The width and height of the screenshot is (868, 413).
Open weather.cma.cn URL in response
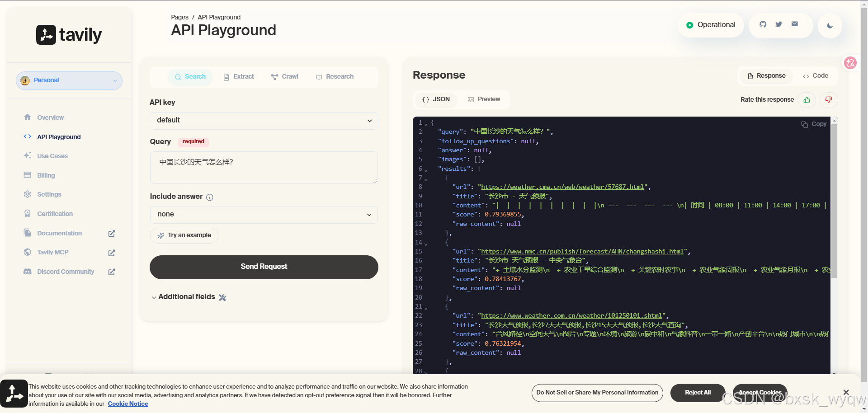tap(562, 187)
